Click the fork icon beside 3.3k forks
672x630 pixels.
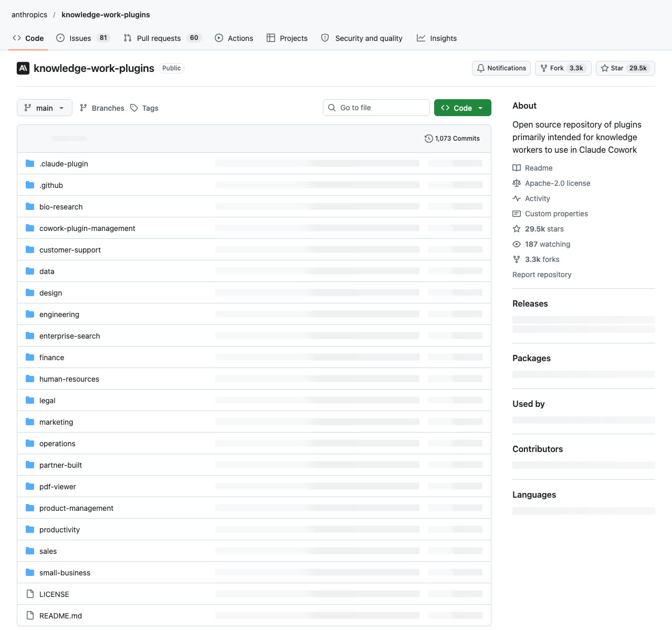[517, 259]
